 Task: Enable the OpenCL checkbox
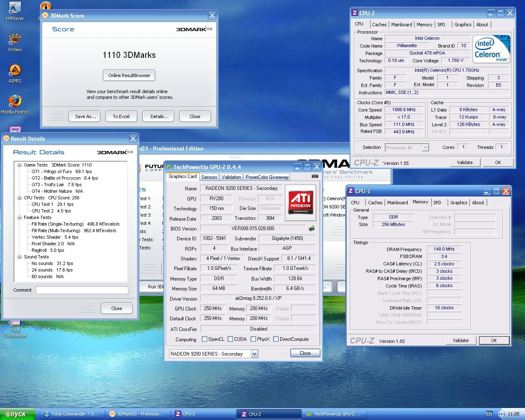(204, 339)
